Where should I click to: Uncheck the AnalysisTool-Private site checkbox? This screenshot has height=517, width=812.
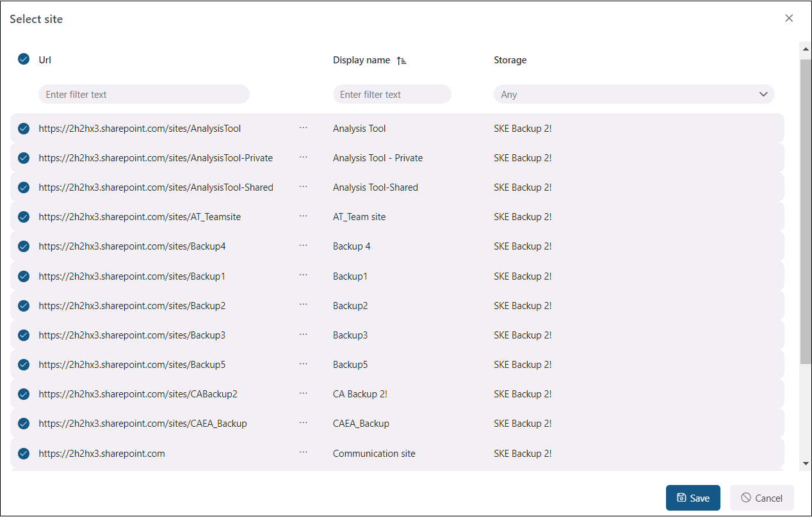(x=24, y=158)
